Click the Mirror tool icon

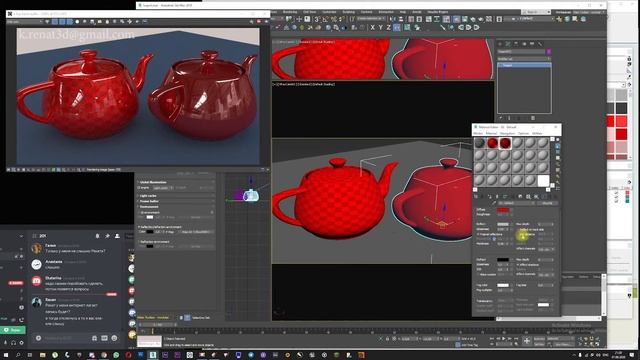(x=392, y=19)
